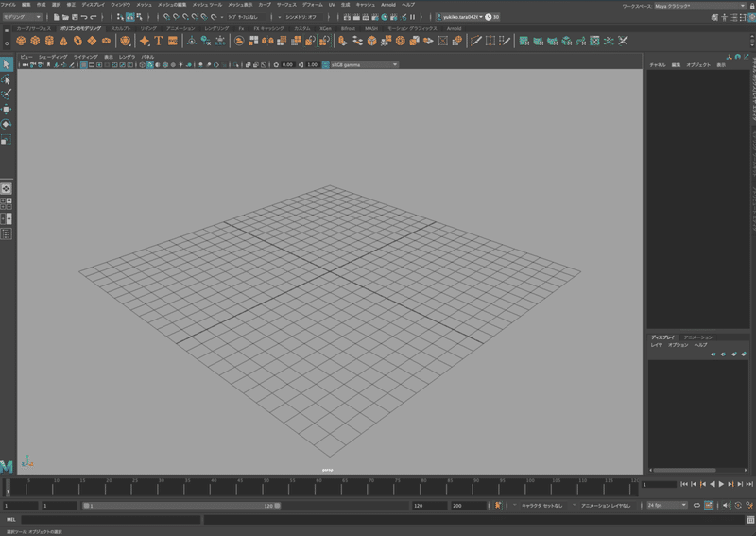Select the Paint Selection tool in toolbox

[7, 95]
